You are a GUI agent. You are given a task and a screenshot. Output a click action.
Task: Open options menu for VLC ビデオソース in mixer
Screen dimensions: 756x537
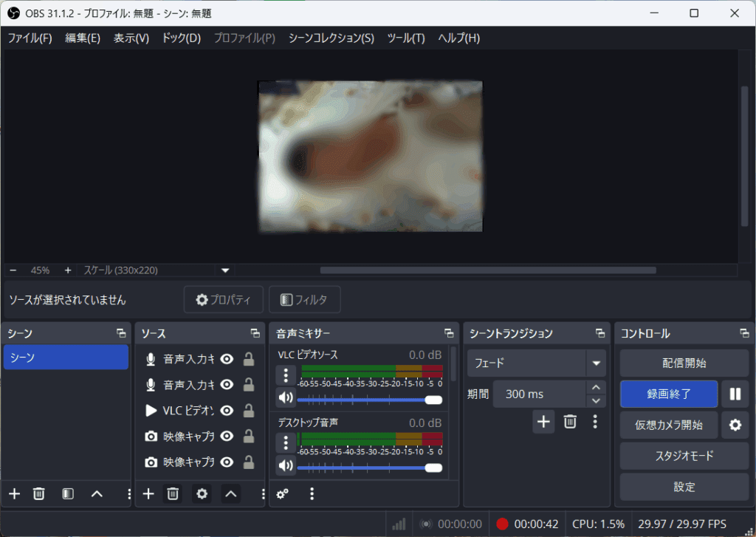pyautogui.click(x=285, y=376)
